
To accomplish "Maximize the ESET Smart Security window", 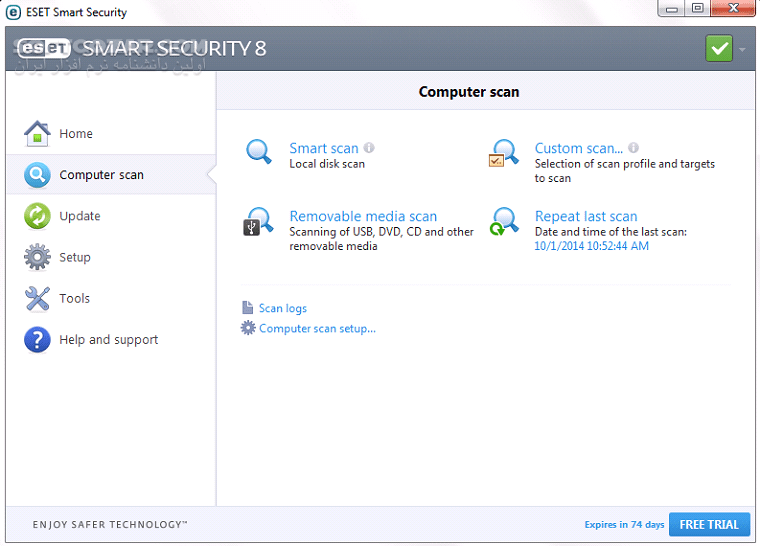I will coord(697,8).
